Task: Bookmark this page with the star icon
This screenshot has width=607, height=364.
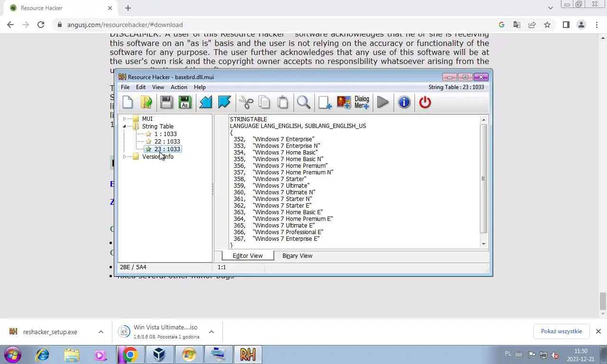Action: [x=547, y=25]
